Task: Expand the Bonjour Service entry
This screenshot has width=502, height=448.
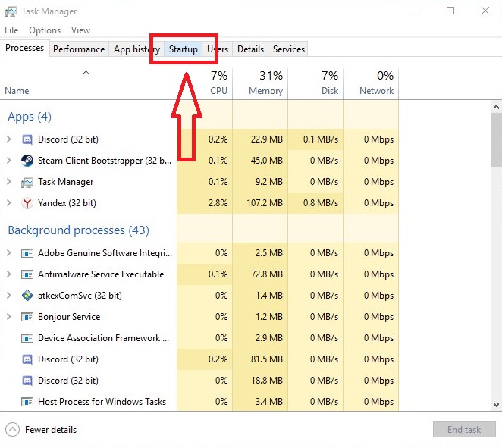Action: (9, 317)
